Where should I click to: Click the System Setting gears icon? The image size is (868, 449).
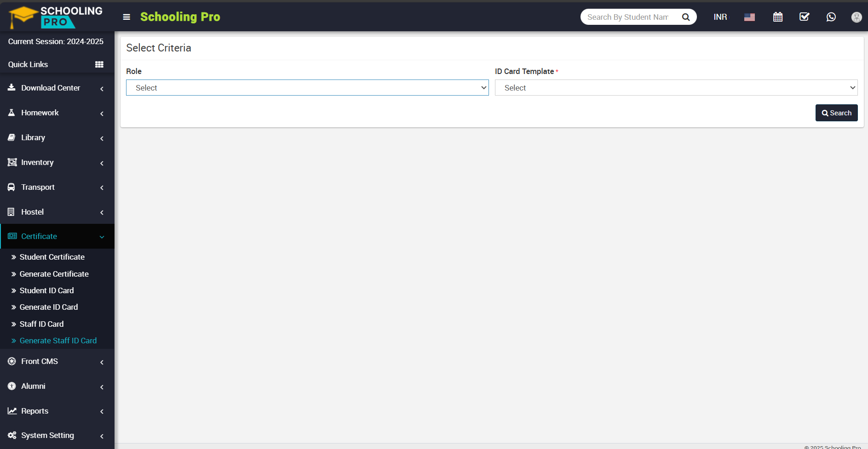pyautogui.click(x=12, y=435)
